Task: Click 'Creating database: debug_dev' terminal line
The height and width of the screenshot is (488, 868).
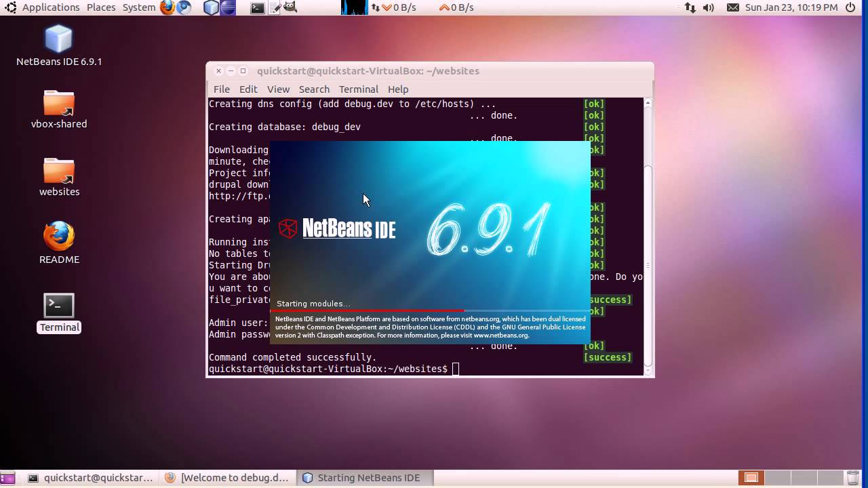Action: tap(285, 127)
